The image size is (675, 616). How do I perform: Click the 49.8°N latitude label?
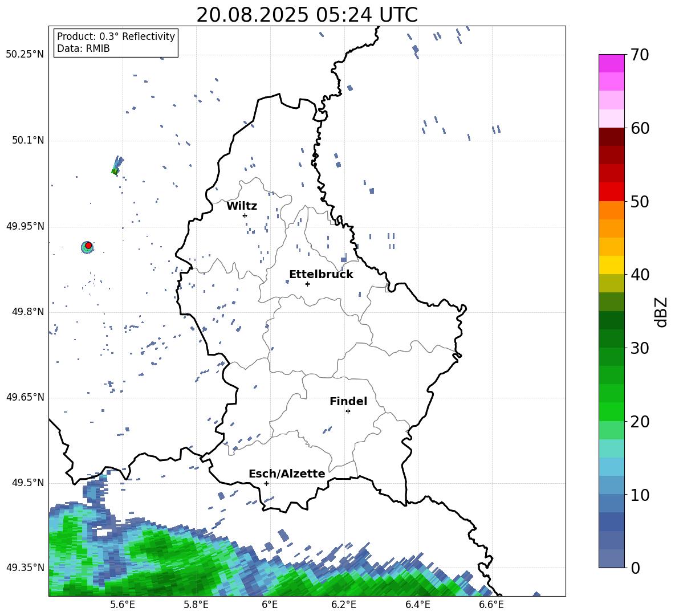28,312
